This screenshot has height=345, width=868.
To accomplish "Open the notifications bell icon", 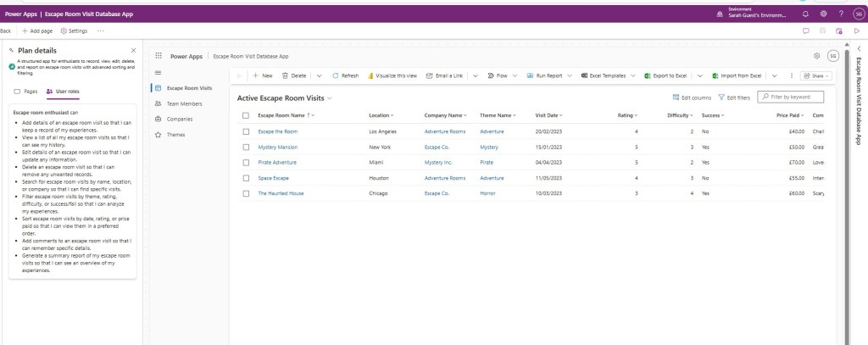I will [x=805, y=14].
